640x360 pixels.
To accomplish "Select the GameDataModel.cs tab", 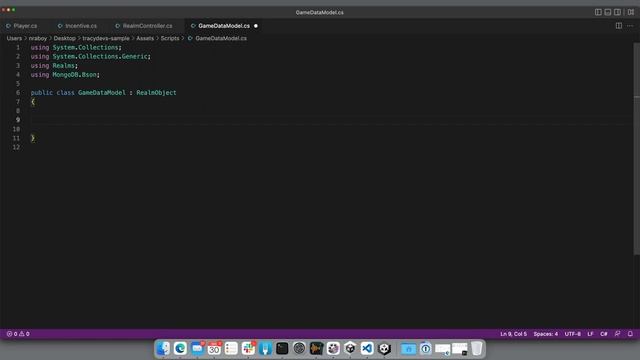I will tap(224, 26).
